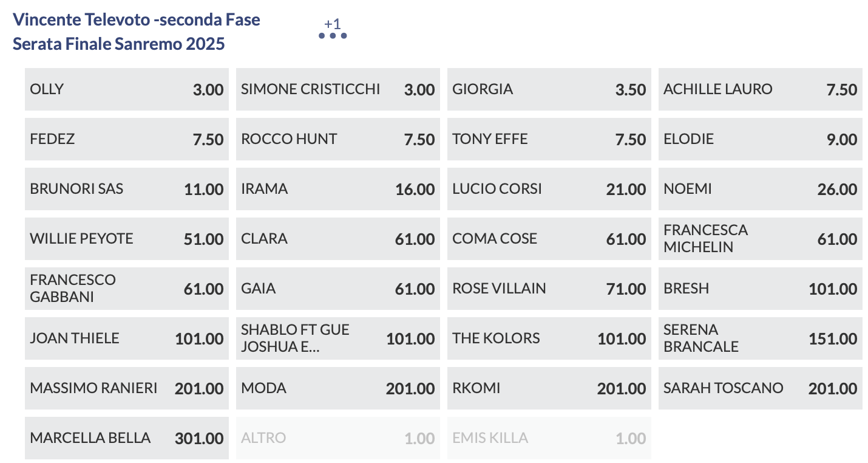This screenshot has height=463, width=868.
Task: Open the +1 more options dots
Action: tap(333, 35)
